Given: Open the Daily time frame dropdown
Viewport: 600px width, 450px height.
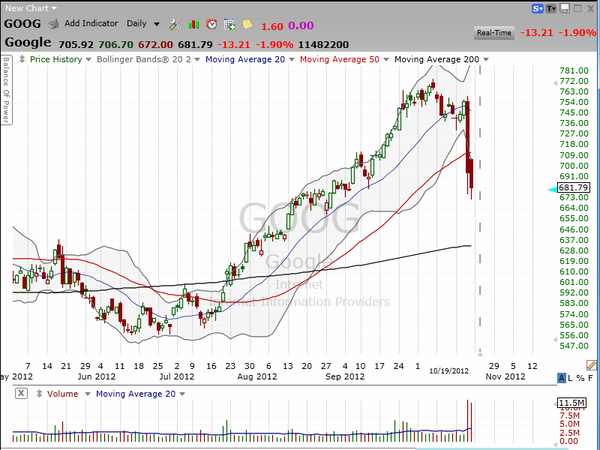Looking at the screenshot, I should 143,24.
